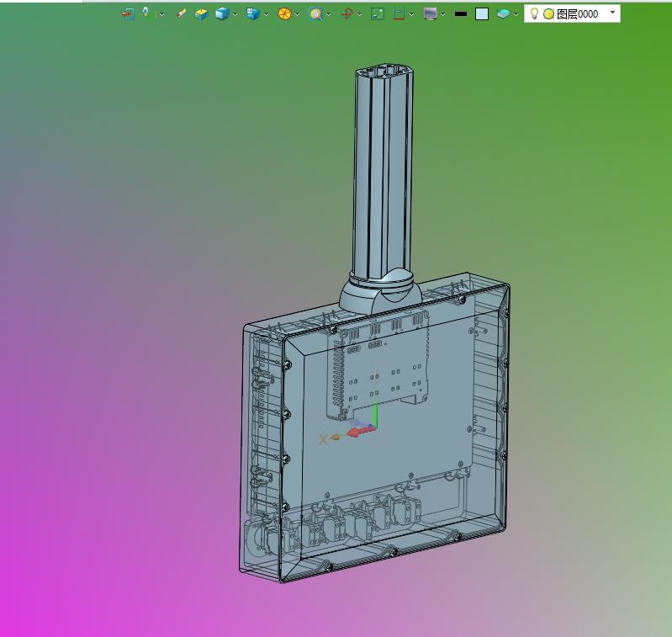Expand dropdown beside cube-with-sheet icon

pyautogui.click(x=266, y=14)
